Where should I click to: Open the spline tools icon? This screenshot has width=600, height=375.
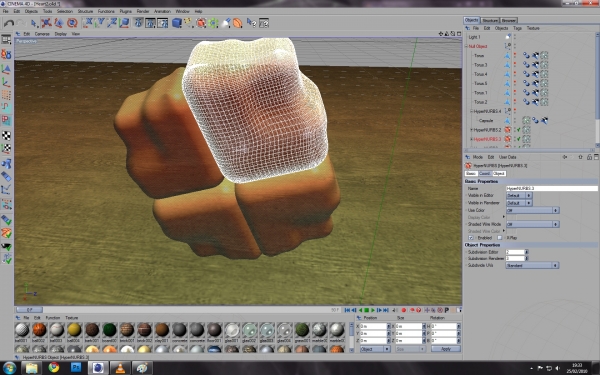(x=189, y=23)
